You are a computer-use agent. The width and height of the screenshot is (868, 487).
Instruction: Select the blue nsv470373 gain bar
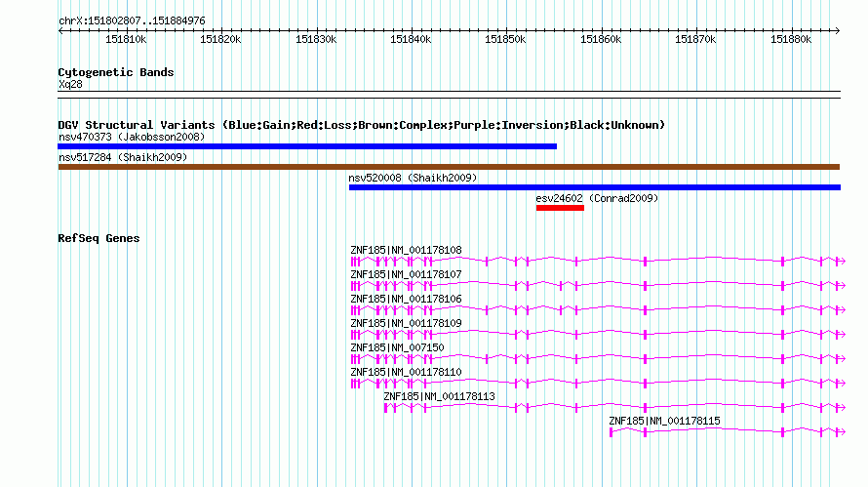tap(307, 146)
